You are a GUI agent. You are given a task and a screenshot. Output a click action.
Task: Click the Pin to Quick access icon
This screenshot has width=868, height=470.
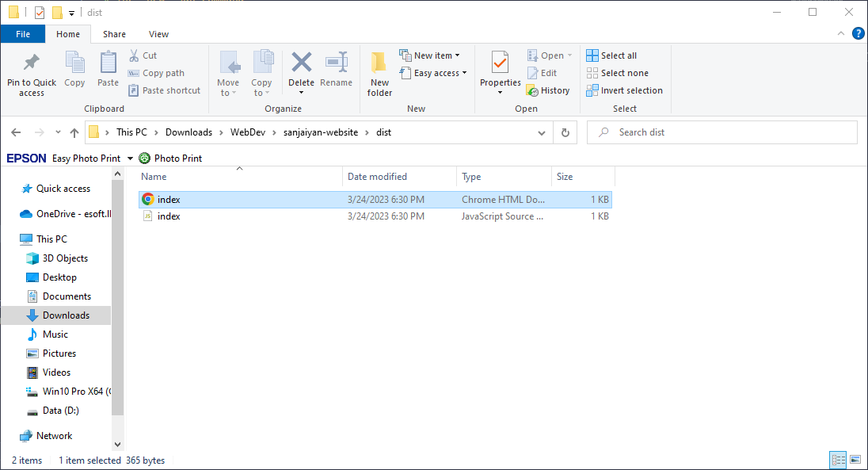[x=32, y=63]
